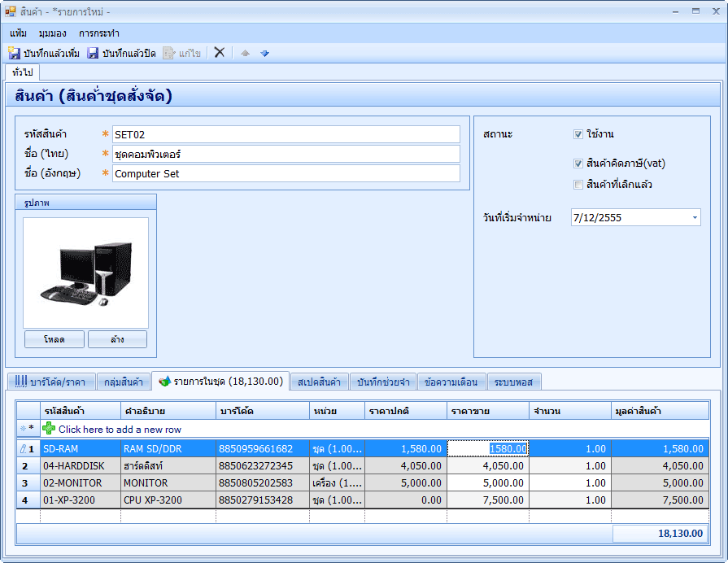
Task: Switch to the สเปคสินค้า tab
Action: coord(320,382)
